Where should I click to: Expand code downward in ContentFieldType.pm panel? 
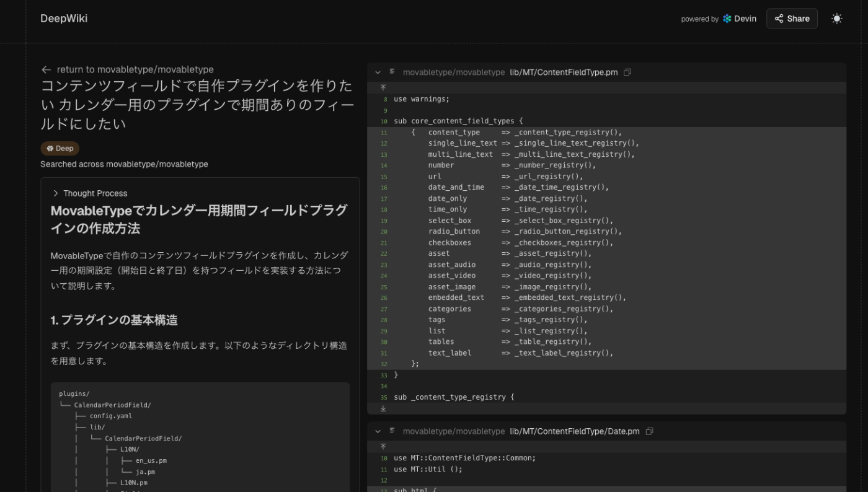click(x=383, y=408)
